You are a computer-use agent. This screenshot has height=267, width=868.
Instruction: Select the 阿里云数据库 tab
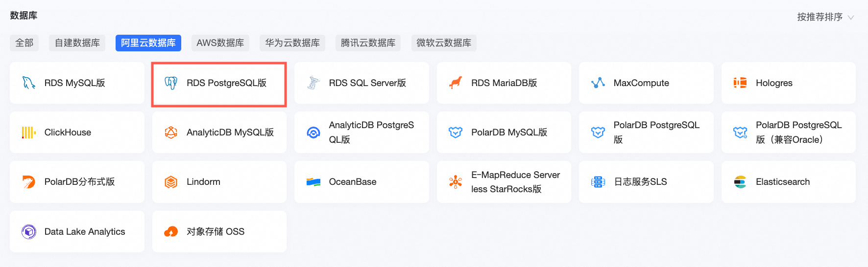(148, 43)
